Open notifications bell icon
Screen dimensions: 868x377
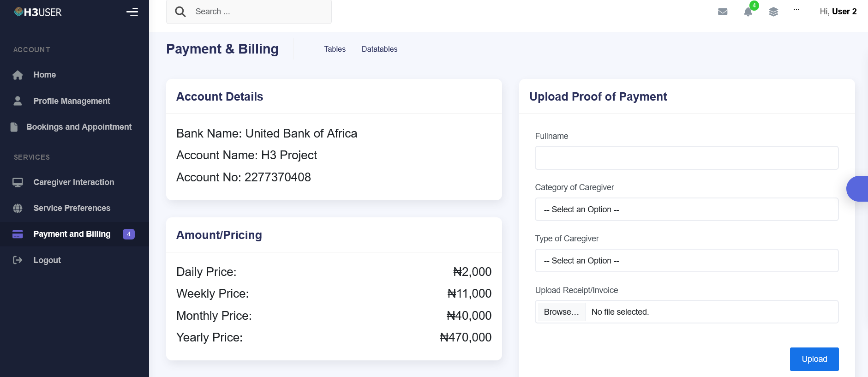(748, 12)
